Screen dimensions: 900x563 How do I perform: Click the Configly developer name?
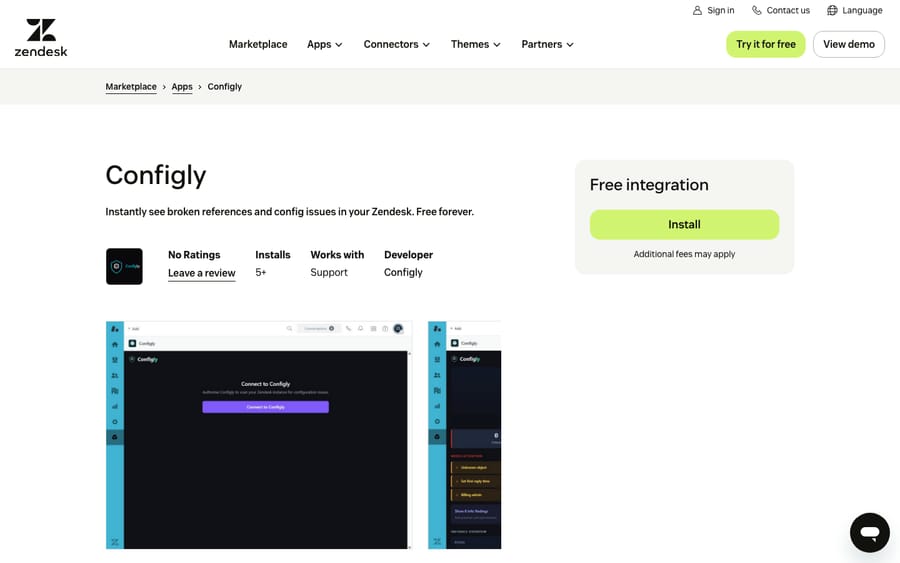[403, 273]
